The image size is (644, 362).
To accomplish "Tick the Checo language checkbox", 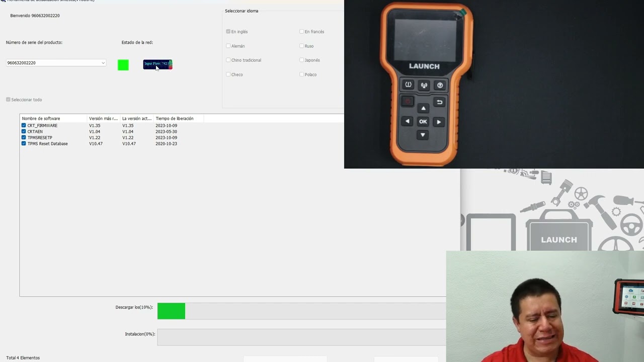I will click(228, 74).
